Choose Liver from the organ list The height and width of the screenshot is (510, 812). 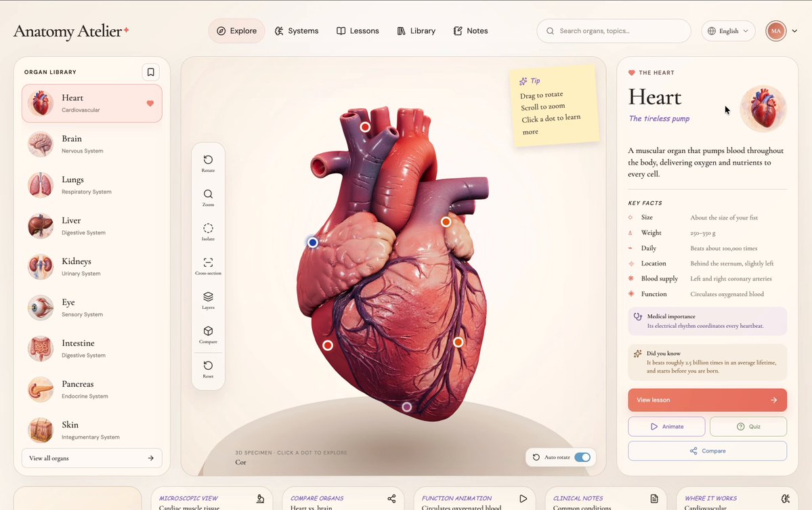[x=91, y=226]
